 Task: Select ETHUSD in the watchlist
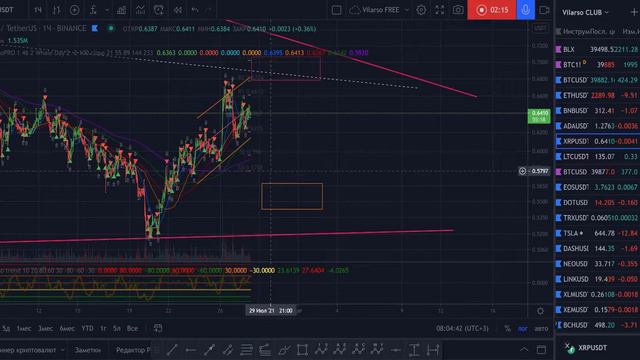598,95
